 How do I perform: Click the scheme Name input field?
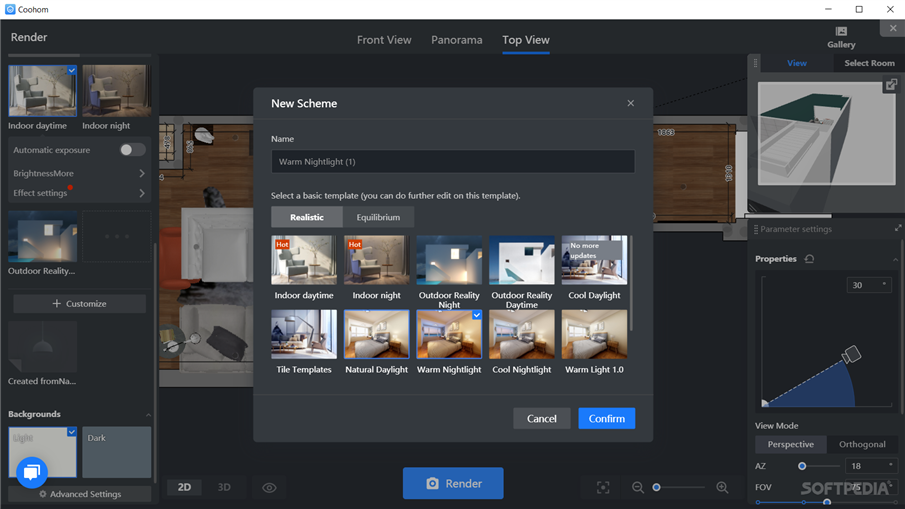coord(453,162)
